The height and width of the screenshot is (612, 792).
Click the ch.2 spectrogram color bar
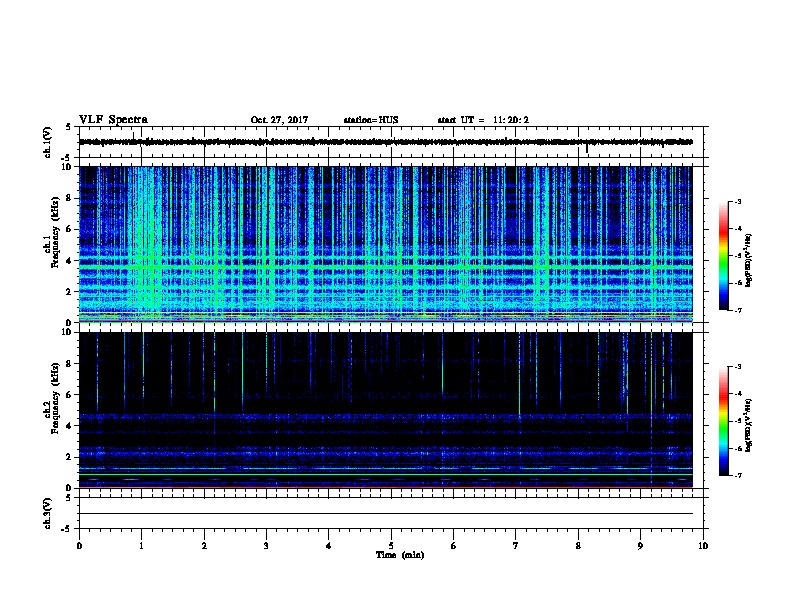click(x=723, y=421)
